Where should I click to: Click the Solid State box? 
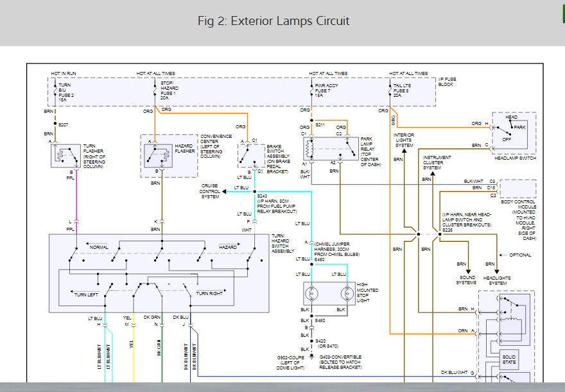coord(509,359)
